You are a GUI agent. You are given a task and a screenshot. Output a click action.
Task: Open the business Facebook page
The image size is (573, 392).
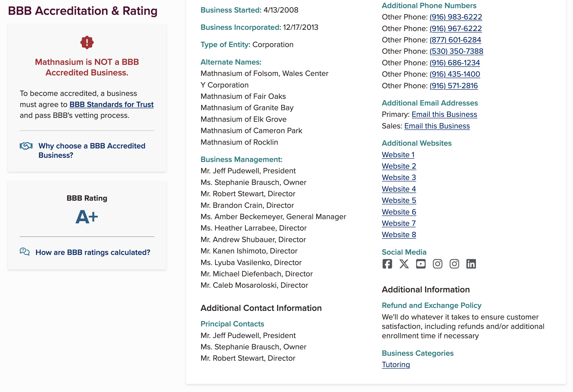click(x=387, y=264)
